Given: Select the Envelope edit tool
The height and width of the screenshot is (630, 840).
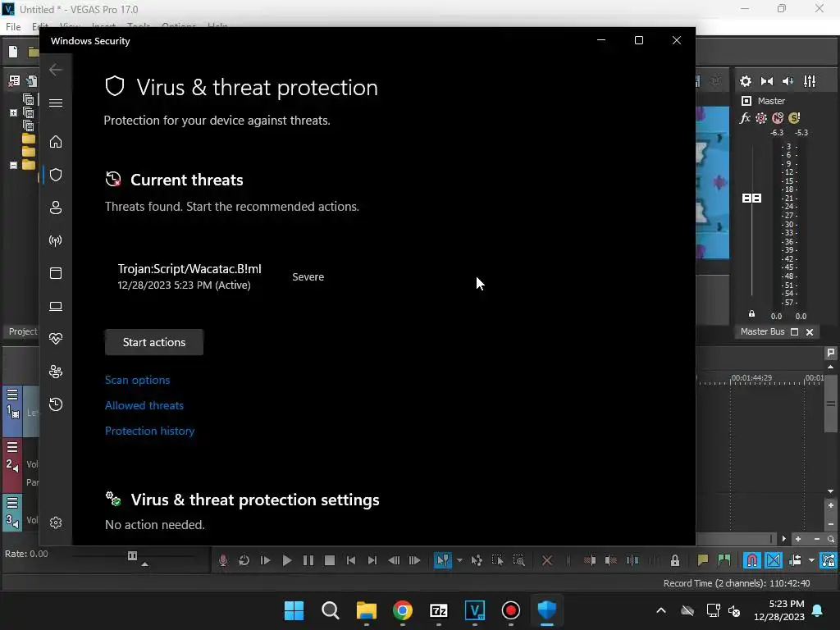Looking at the screenshot, I should click(x=477, y=560).
